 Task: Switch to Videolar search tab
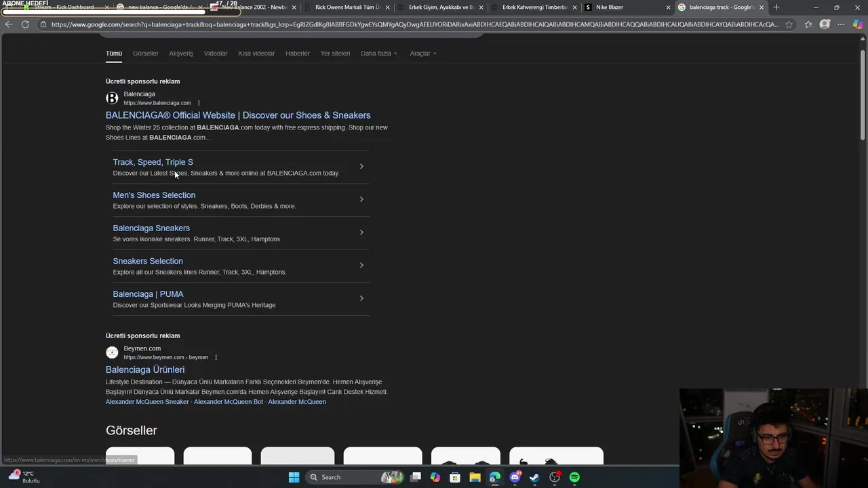pyautogui.click(x=216, y=54)
